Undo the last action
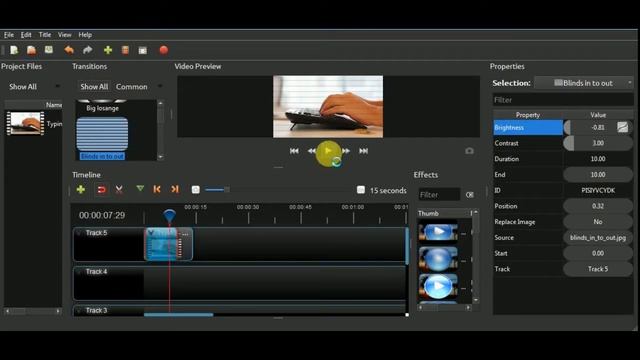 pyautogui.click(x=69, y=50)
